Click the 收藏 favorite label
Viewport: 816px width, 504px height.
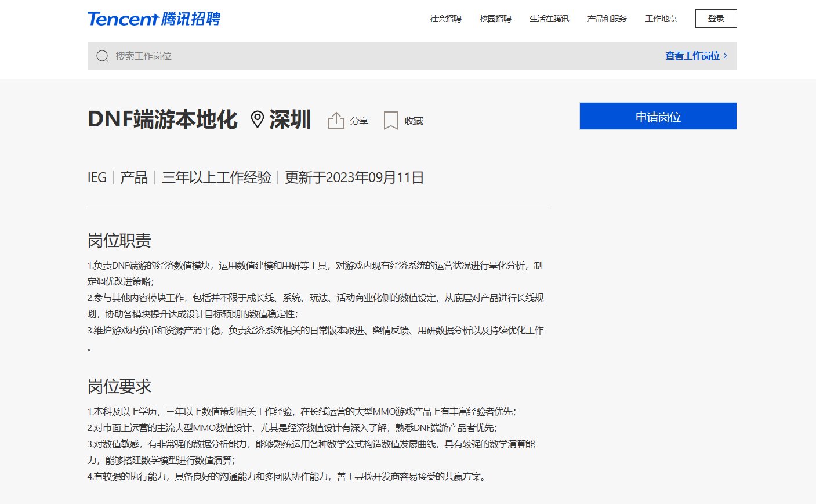pos(414,121)
